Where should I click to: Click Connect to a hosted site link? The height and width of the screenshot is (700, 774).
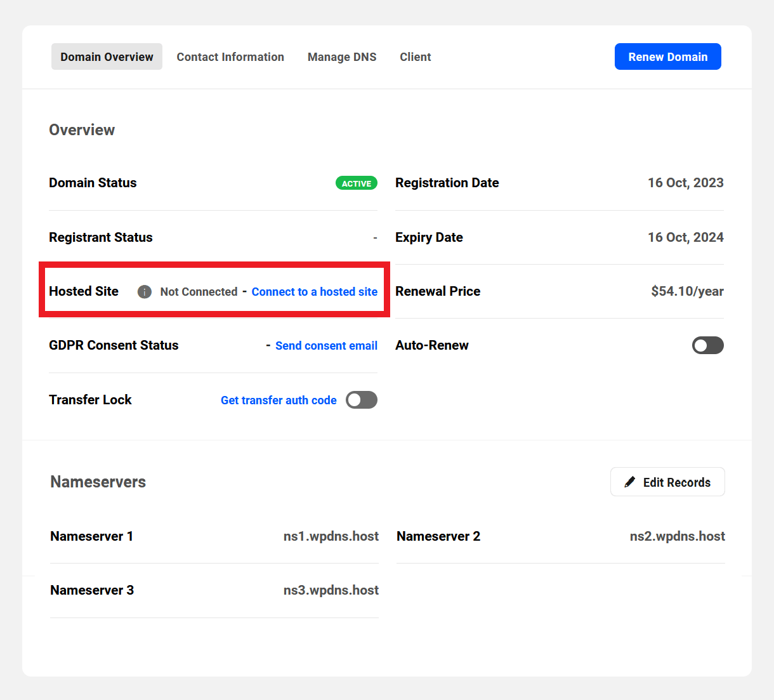click(315, 292)
